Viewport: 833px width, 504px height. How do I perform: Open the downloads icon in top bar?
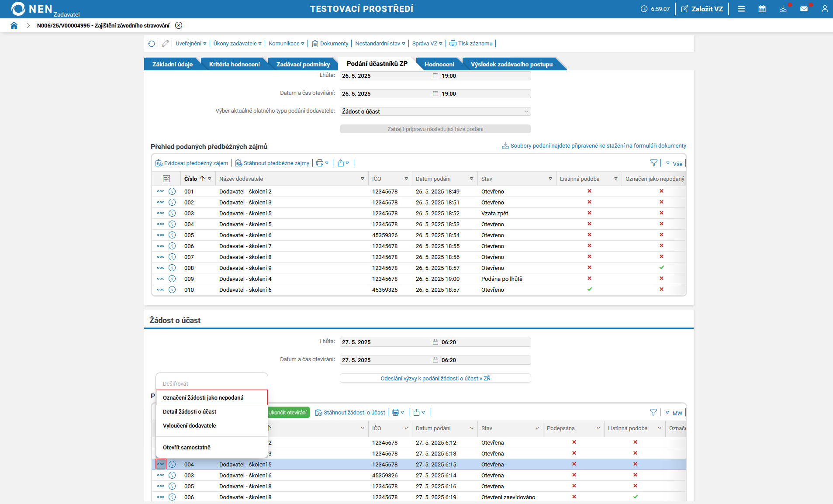click(x=783, y=9)
